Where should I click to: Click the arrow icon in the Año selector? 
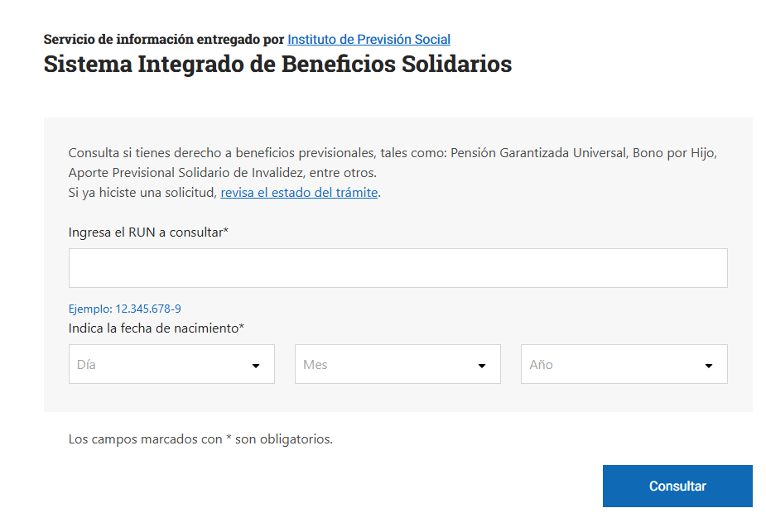click(709, 366)
